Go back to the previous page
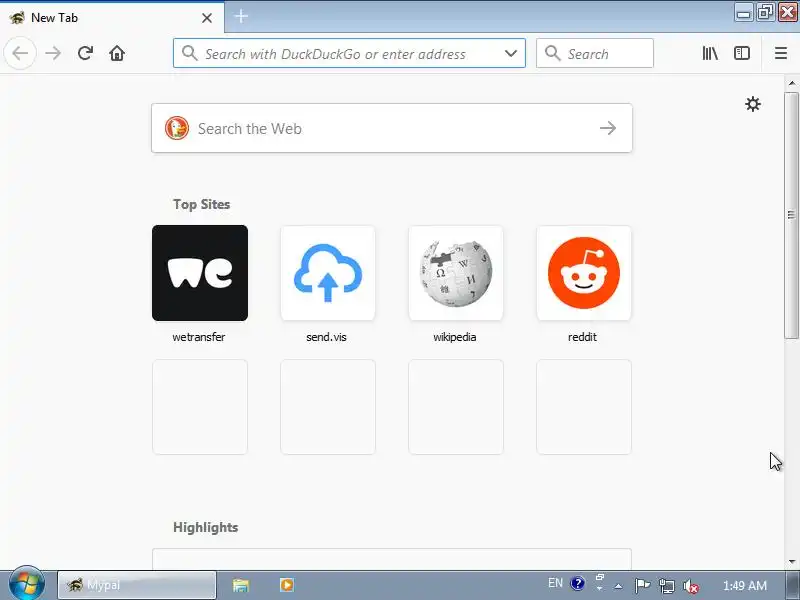 (20, 53)
